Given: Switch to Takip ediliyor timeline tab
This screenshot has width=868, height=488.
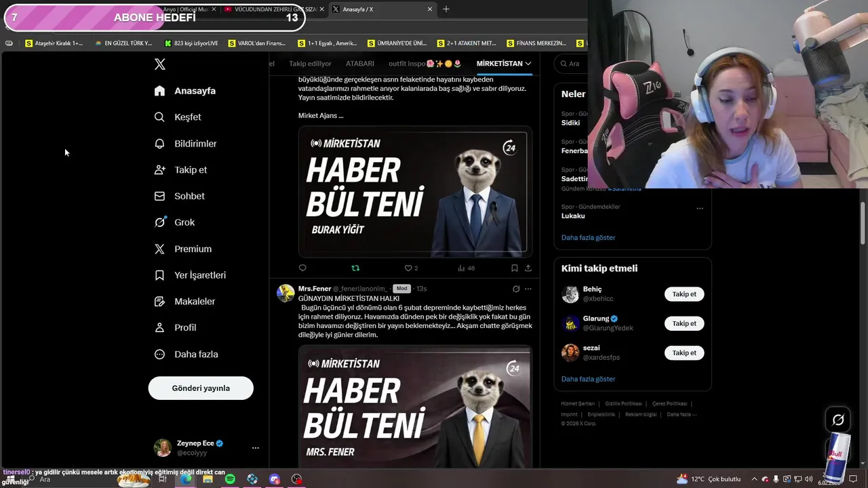Looking at the screenshot, I should tap(310, 64).
